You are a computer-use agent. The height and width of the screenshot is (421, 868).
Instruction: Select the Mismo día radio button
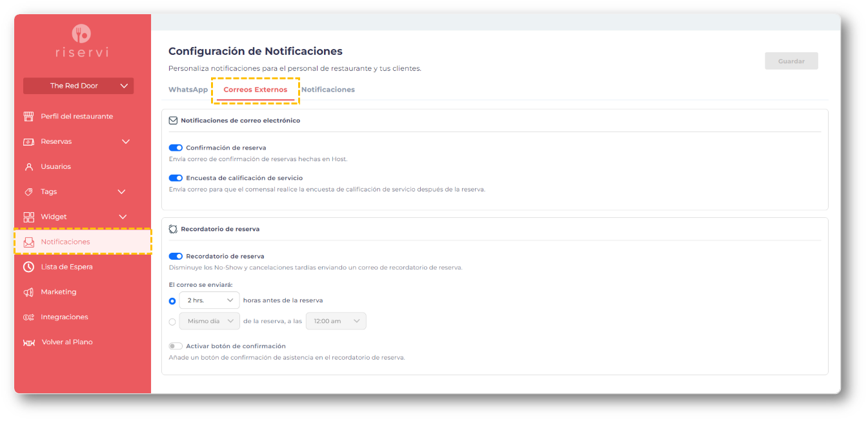coord(172,322)
